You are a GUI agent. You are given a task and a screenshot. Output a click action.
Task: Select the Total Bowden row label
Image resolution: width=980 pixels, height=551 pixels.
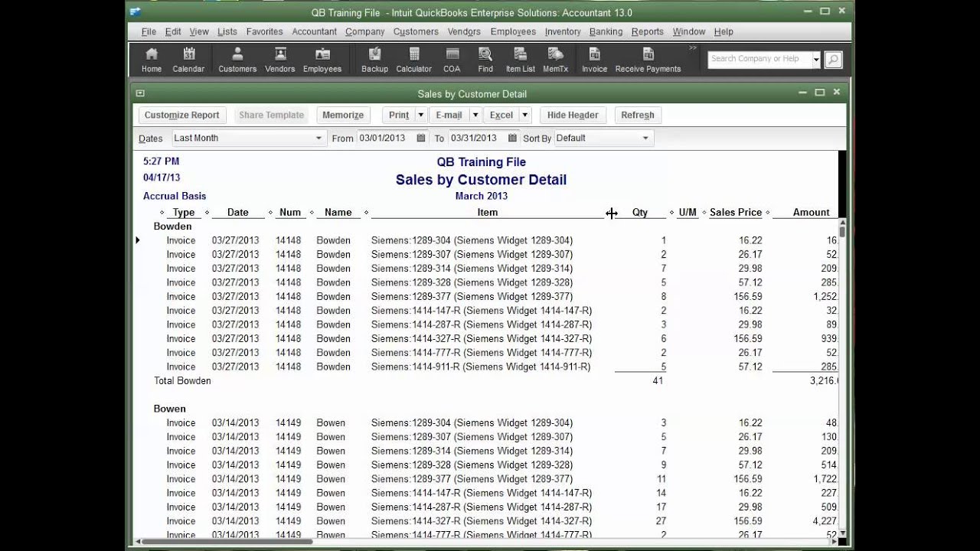point(182,380)
